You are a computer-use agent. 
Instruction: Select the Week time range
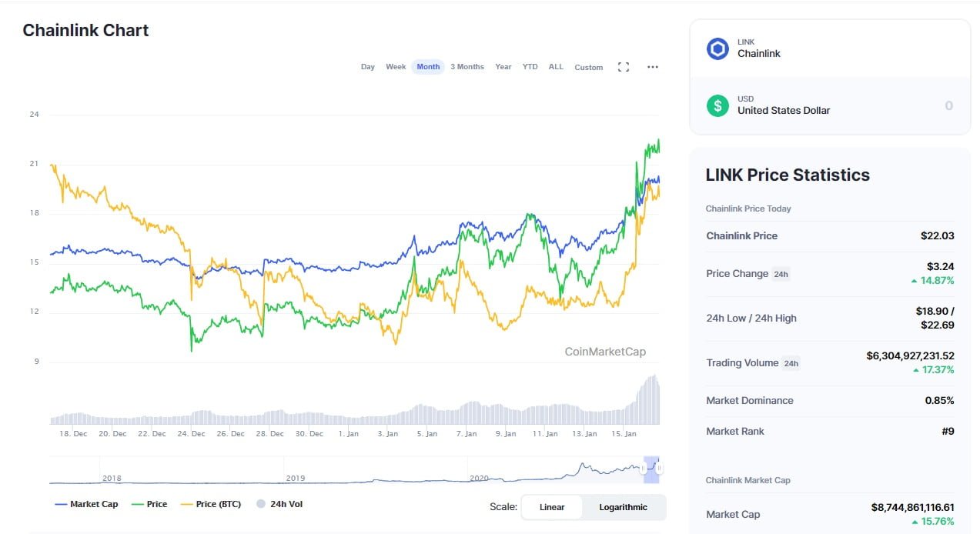pyautogui.click(x=396, y=67)
